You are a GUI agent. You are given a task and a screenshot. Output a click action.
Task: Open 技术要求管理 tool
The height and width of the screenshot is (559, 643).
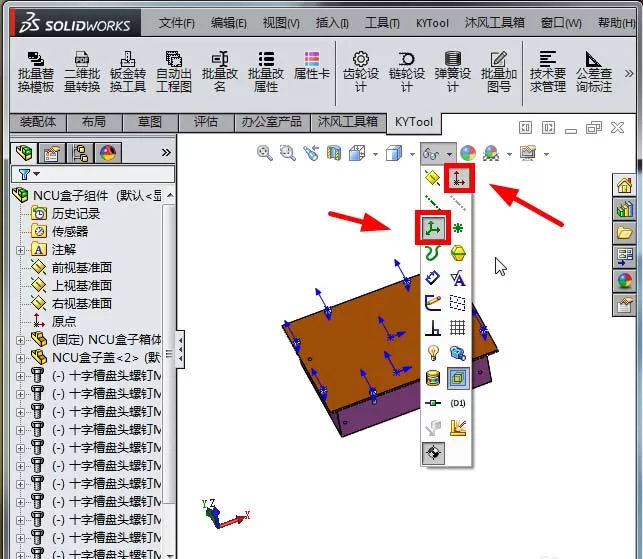(x=547, y=72)
